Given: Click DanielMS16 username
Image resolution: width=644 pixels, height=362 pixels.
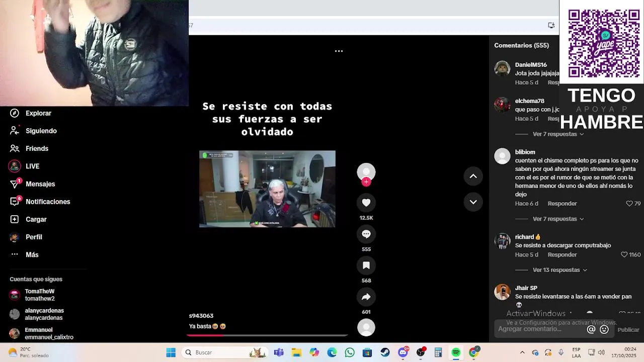Looking at the screenshot, I should [531, 65].
